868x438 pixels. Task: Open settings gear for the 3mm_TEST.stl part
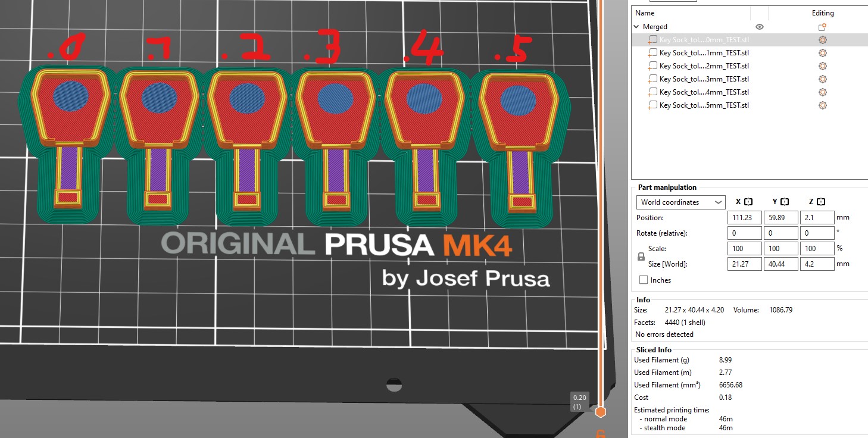[823, 79]
